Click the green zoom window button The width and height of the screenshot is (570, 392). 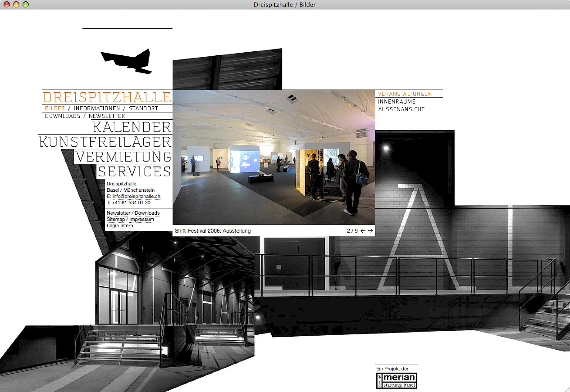(x=26, y=4)
